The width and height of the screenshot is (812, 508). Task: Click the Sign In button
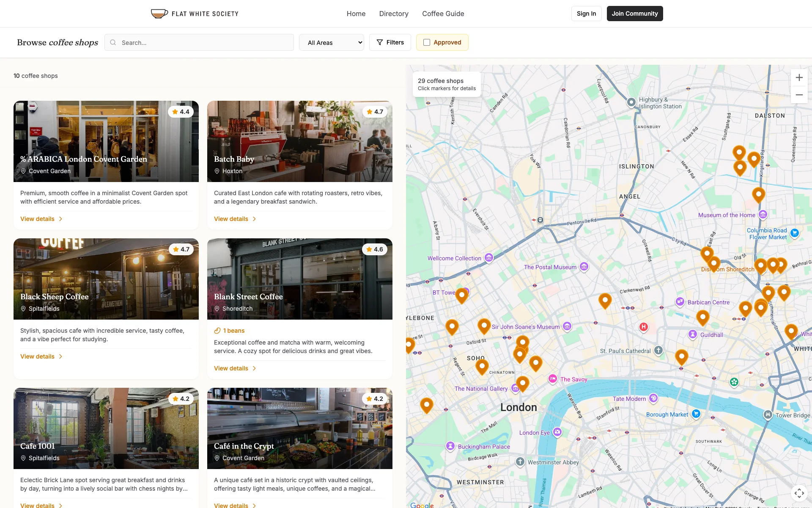(x=586, y=14)
